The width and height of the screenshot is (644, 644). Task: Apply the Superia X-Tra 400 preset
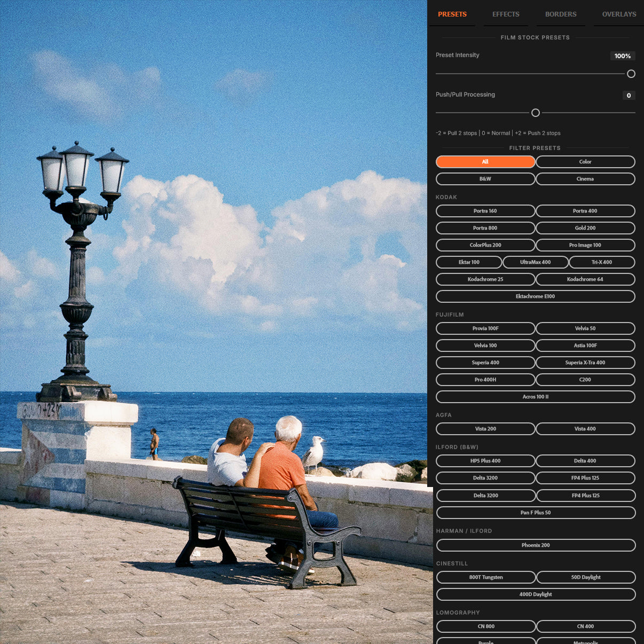pos(585,362)
